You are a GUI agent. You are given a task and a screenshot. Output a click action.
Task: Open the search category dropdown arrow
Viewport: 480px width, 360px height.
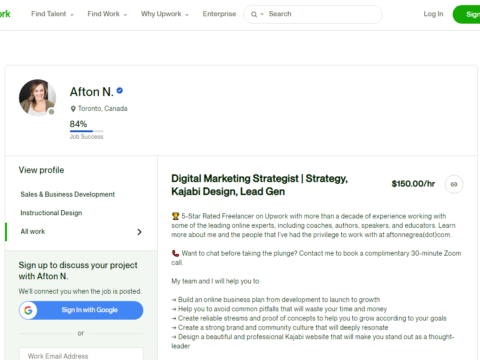tap(262, 14)
